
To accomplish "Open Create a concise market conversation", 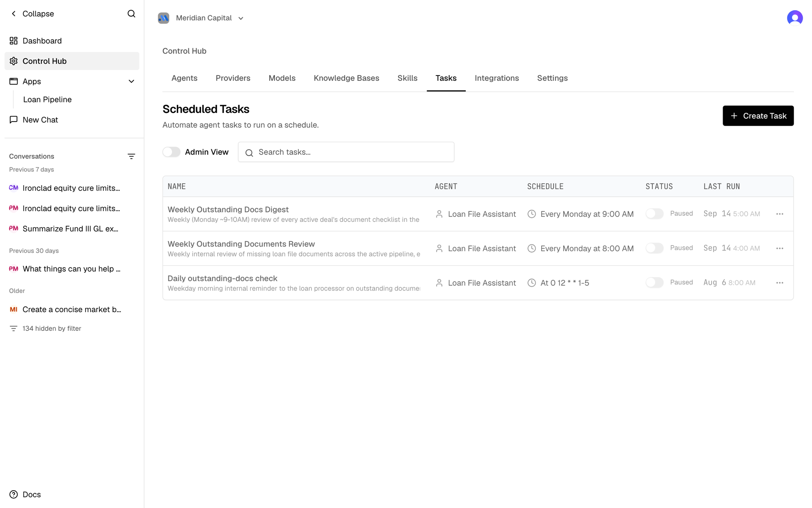I will (x=72, y=310).
